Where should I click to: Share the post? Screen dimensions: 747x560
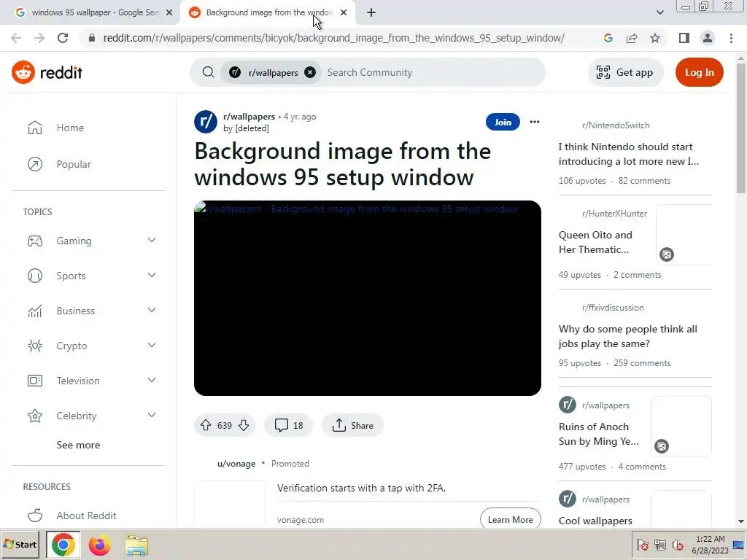tap(352, 425)
